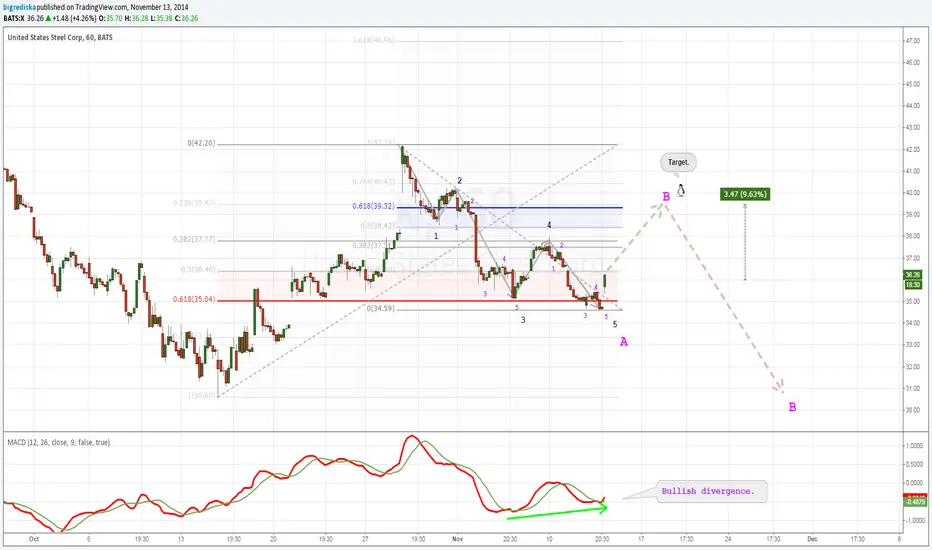932x550 pixels.
Task: Click the green divergence arrow in MACD pane
Action: [557, 512]
